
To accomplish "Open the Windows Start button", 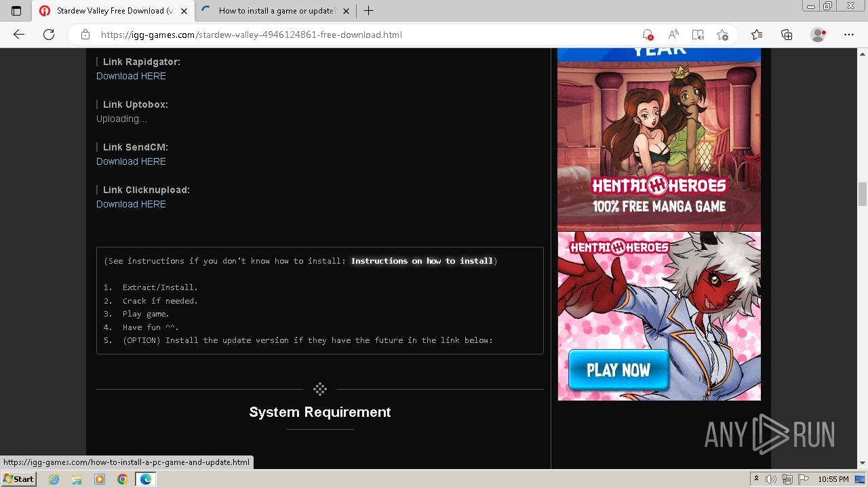I will (x=18, y=479).
